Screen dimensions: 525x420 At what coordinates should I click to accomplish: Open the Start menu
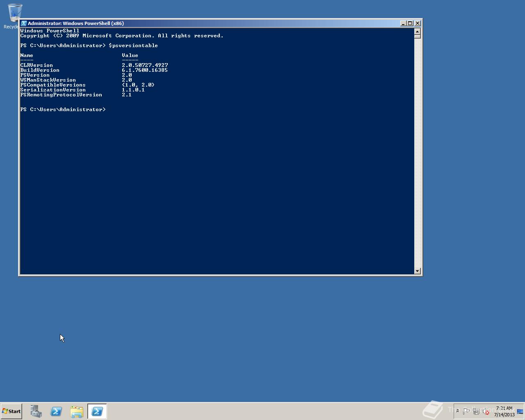(11, 411)
